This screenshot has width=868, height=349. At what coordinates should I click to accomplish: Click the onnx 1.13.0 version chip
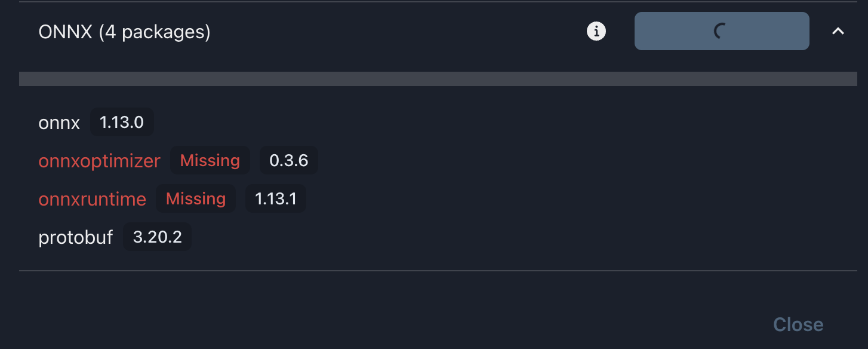click(122, 122)
